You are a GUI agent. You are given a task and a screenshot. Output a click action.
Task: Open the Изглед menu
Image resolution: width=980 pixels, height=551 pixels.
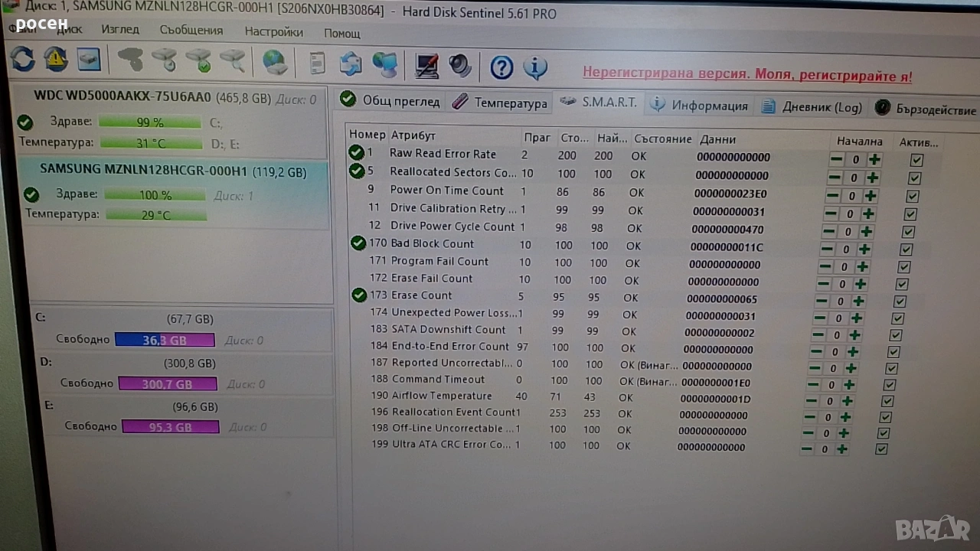point(120,29)
